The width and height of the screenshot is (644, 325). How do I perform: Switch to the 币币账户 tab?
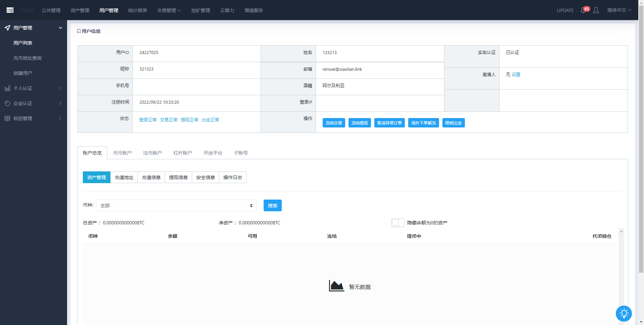(122, 153)
